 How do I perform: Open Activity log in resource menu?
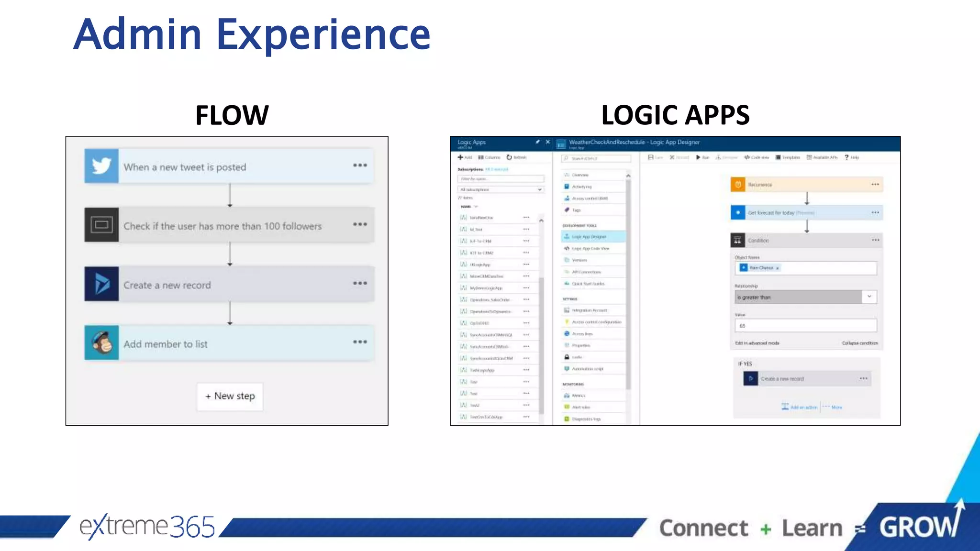pos(593,187)
